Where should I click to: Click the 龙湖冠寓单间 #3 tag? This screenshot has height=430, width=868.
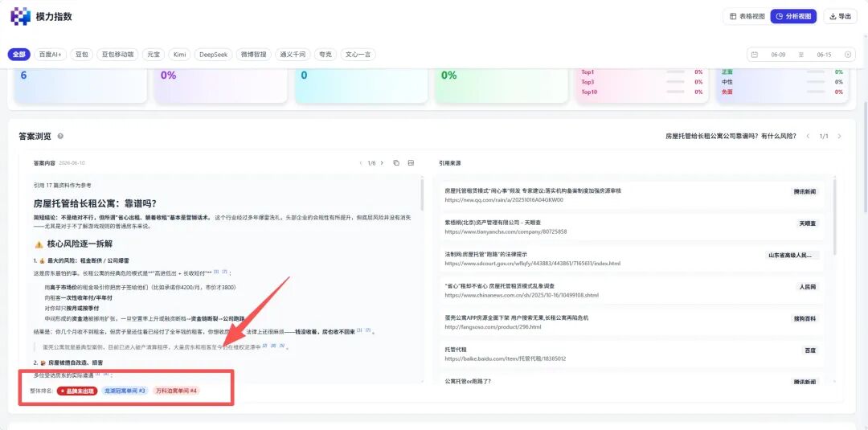(x=125, y=391)
